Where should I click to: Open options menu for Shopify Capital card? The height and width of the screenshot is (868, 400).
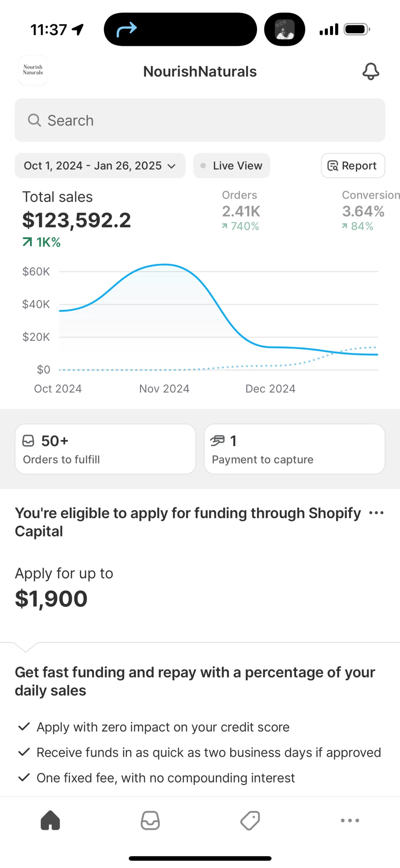click(x=376, y=513)
